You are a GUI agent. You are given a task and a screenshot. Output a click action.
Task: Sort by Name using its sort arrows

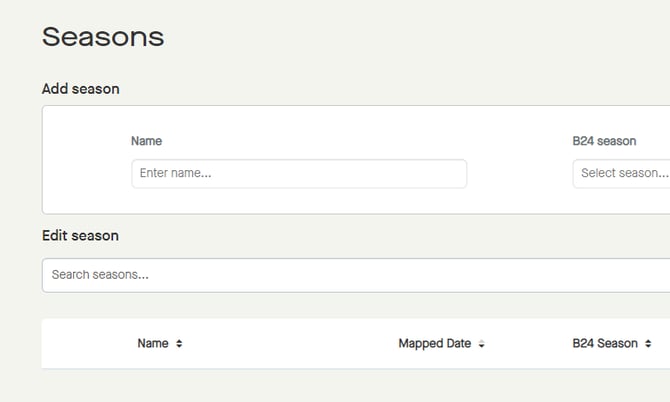coord(179,344)
